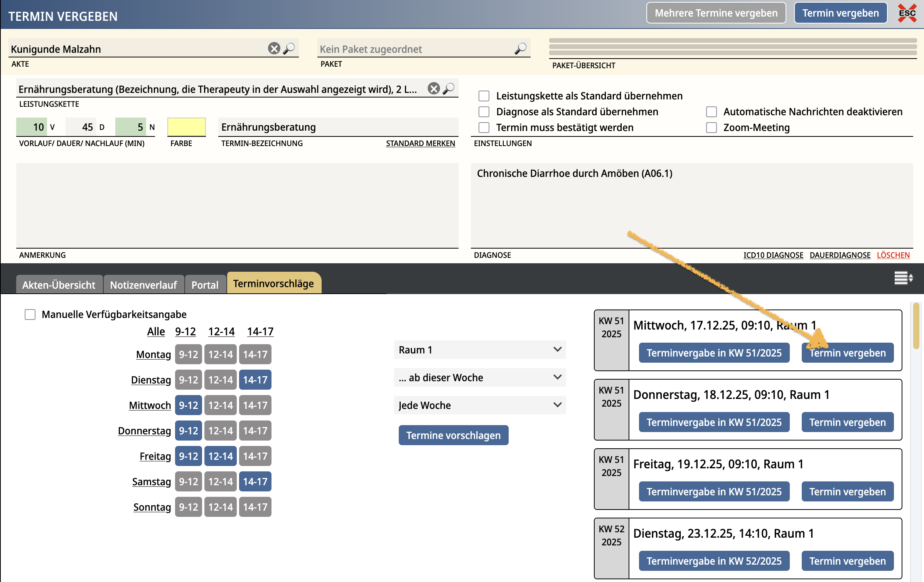Toggle Manuelle Verfügbarkeitsangabe checkbox
The image size is (924, 582).
click(x=30, y=315)
